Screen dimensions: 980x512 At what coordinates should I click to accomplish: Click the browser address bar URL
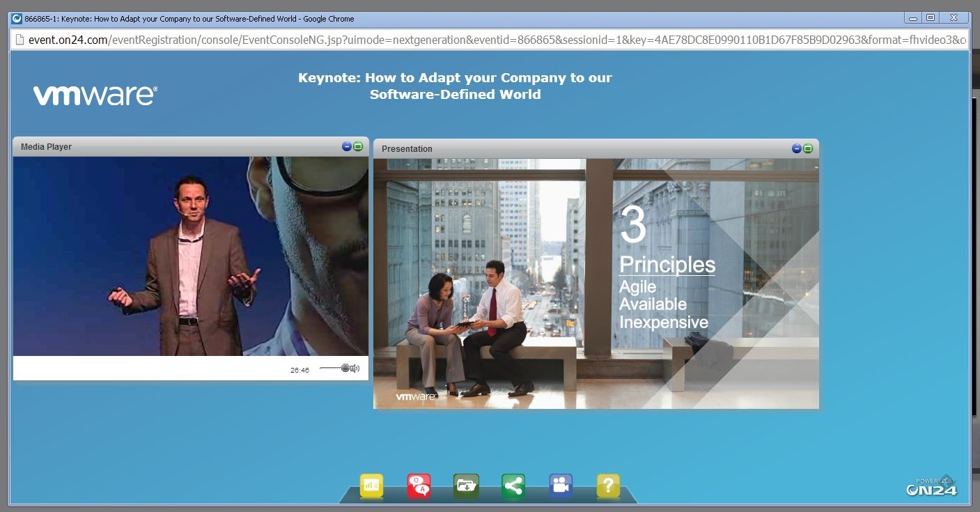click(x=488, y=40)
